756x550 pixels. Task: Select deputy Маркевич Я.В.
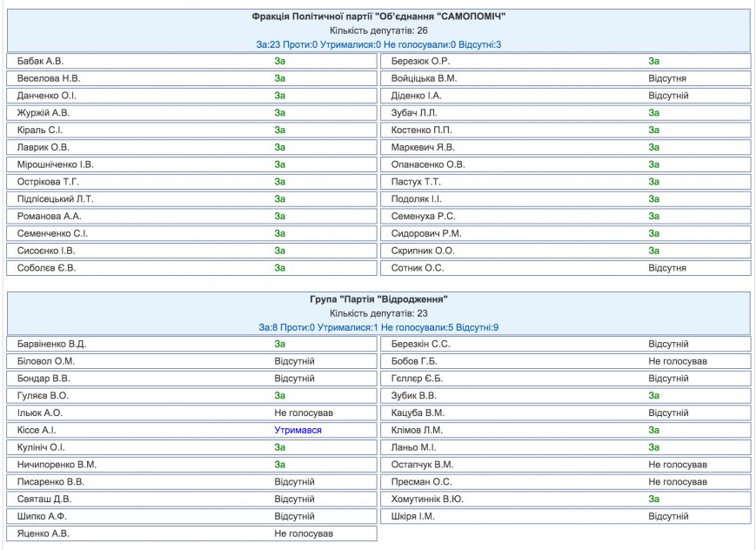point(423,147)
